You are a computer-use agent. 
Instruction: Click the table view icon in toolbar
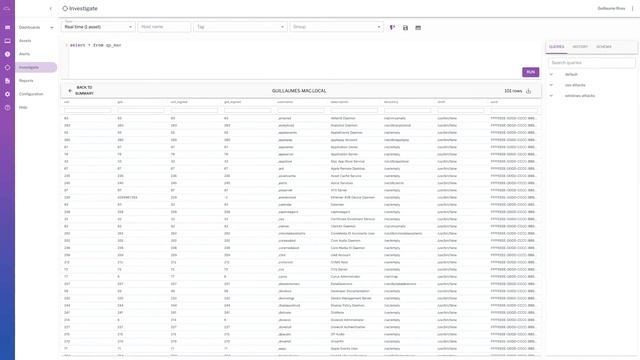[x=418, y=28]
